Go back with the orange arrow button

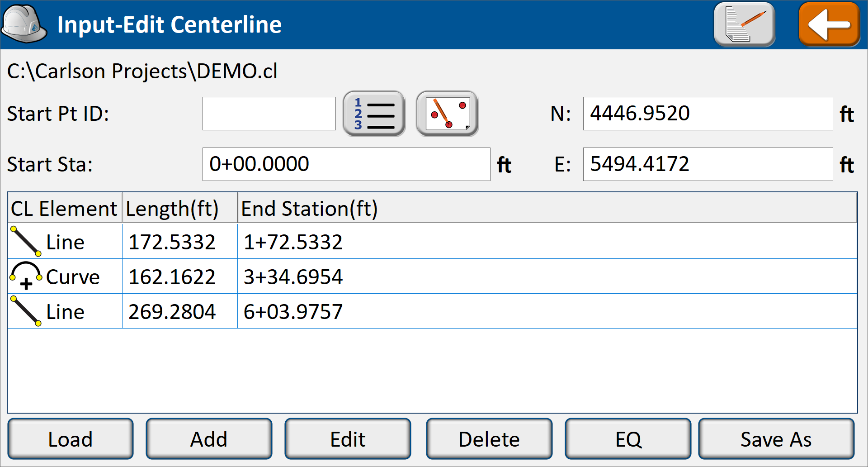[x=829, y=24]
